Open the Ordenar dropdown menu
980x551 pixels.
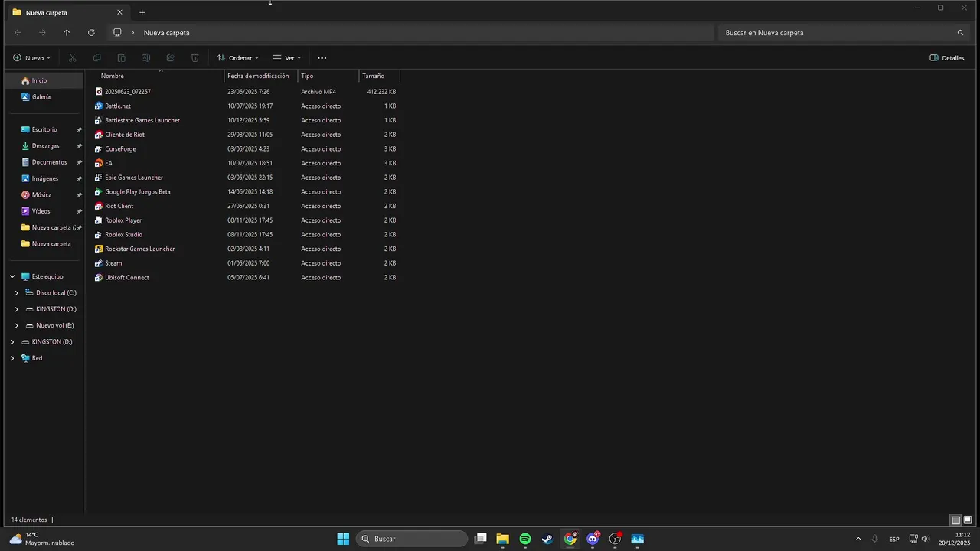pyautogui.click(x=238, y=58)
